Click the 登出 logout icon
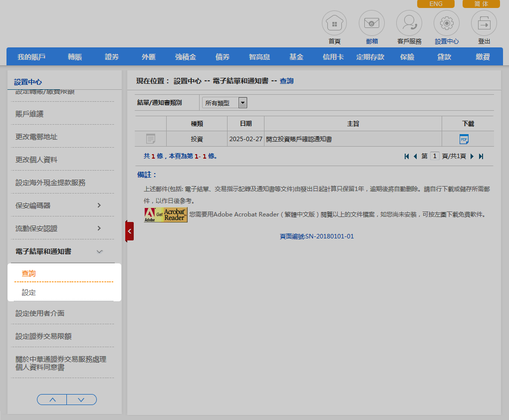 tap(484, 23)
